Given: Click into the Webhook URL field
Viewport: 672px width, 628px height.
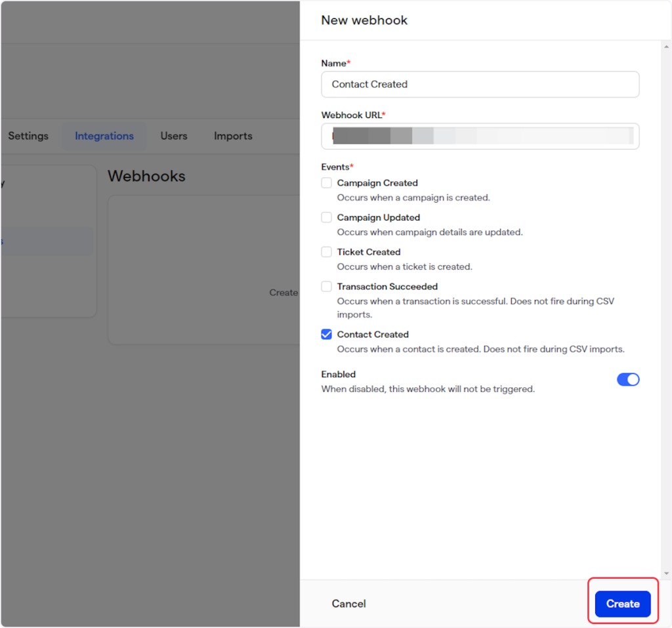Looking at the screenshot, I should click(480, 136).
